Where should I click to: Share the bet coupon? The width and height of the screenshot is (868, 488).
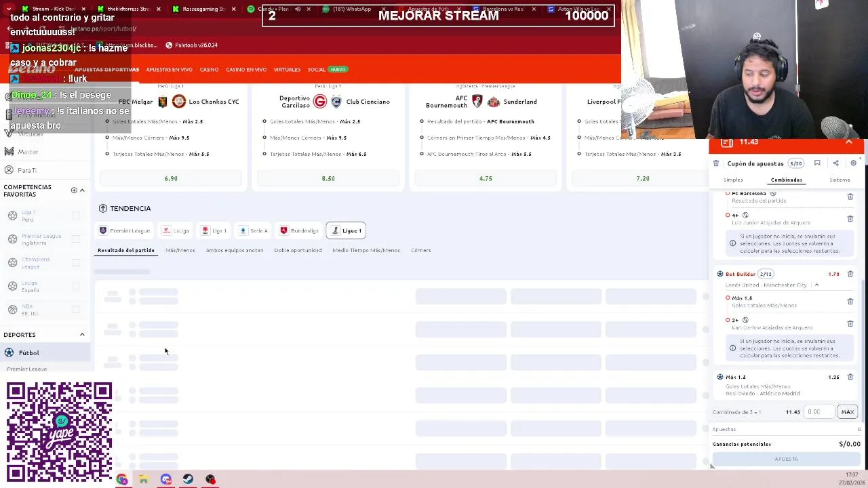coord(835,163)
